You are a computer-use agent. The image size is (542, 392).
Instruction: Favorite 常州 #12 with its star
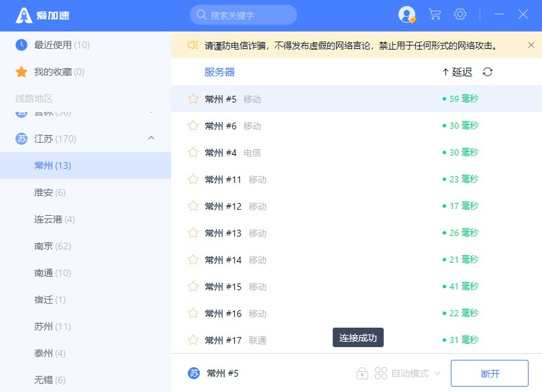[193, 206]
